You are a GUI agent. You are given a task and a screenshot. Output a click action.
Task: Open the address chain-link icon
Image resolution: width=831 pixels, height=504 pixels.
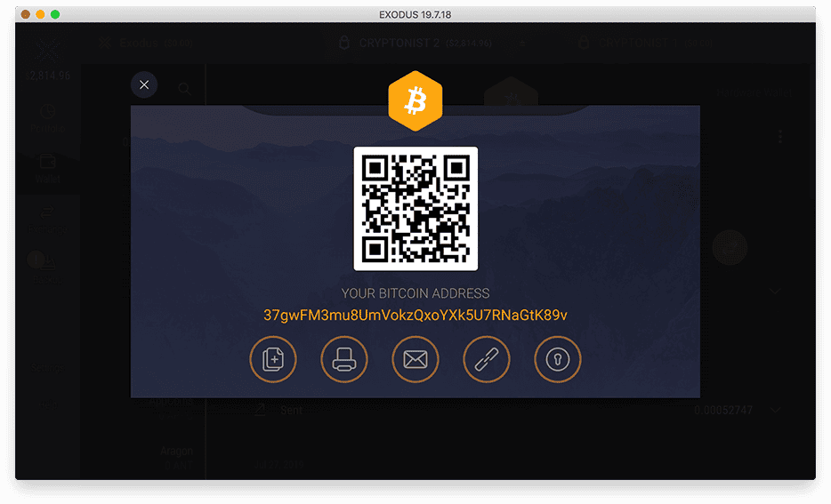click(x=487, y=359)
